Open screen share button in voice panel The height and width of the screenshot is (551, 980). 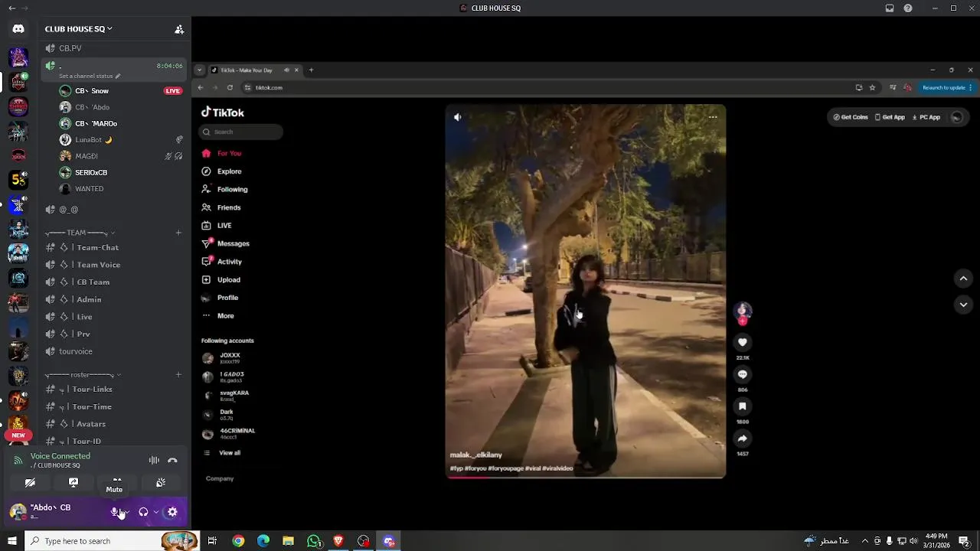pyautogui.click(x=73, y=483)
